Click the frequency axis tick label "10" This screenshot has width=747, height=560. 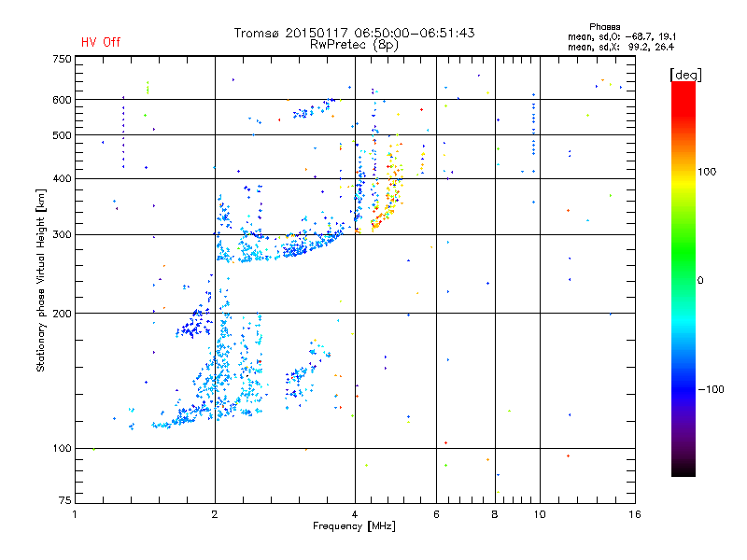coord(540,514)
